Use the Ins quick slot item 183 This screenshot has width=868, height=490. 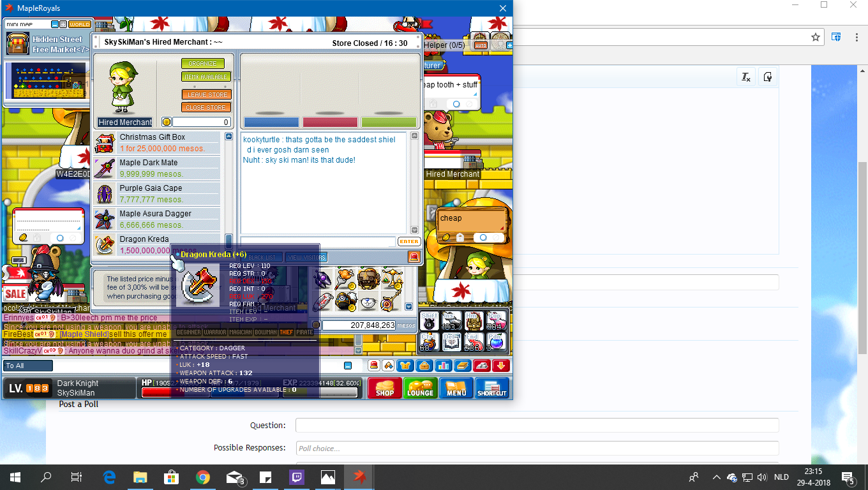[x=451, y=321]
